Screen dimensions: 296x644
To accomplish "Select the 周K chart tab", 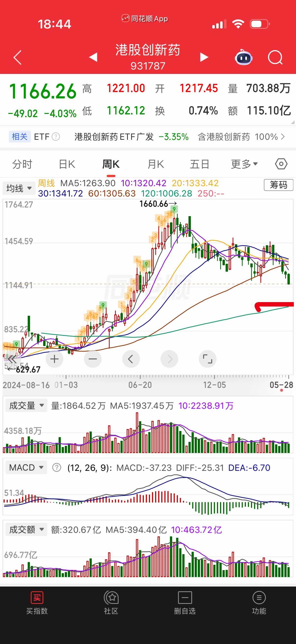I will (x=111, y=164).
